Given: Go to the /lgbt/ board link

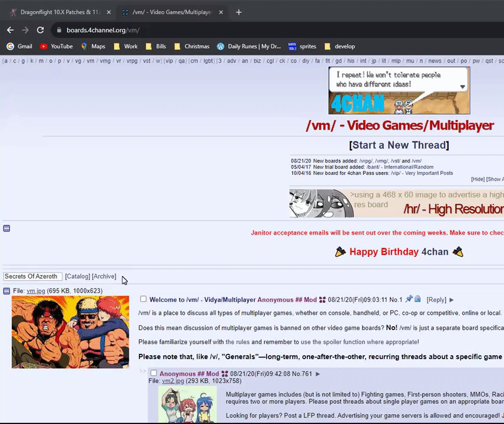Looking at the screenshot, I should [x=208, y=61].
